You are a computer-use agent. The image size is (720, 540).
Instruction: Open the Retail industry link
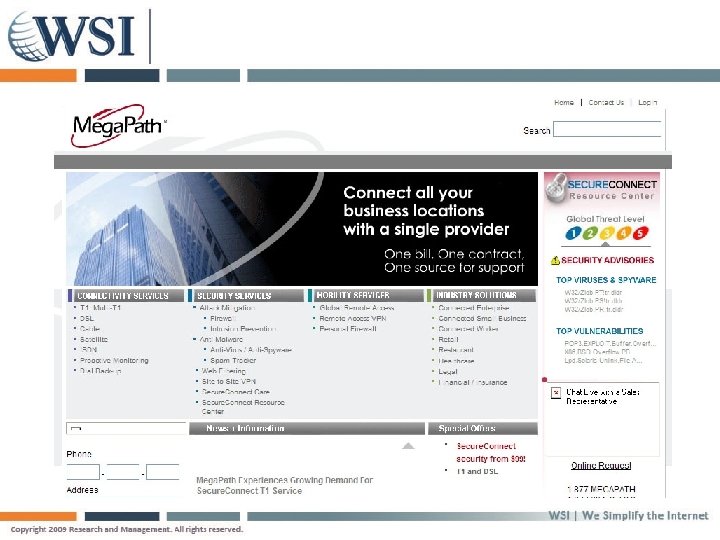448,339
